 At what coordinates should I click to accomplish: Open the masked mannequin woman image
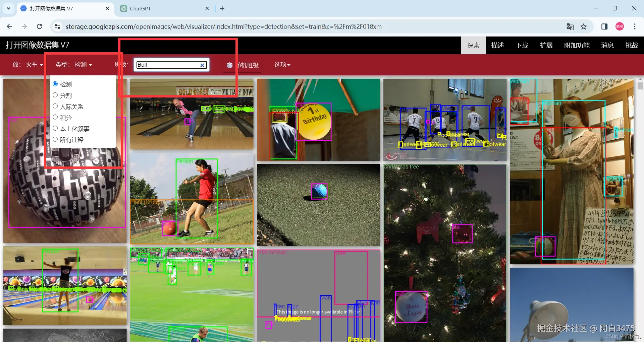[x=572, y=172]
